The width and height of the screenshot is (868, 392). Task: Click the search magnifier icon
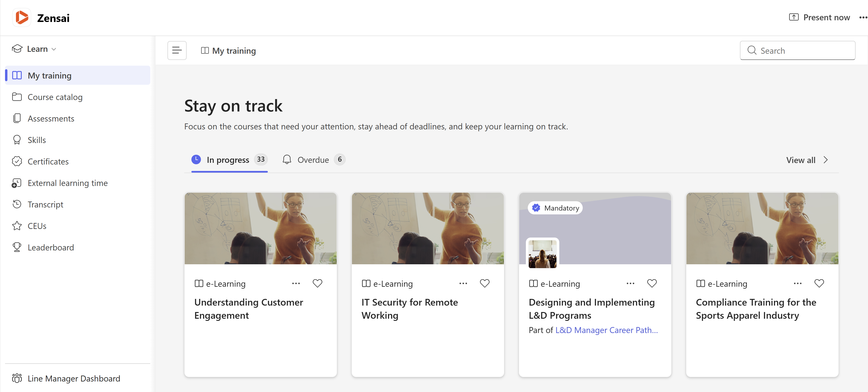click(752, 51)
